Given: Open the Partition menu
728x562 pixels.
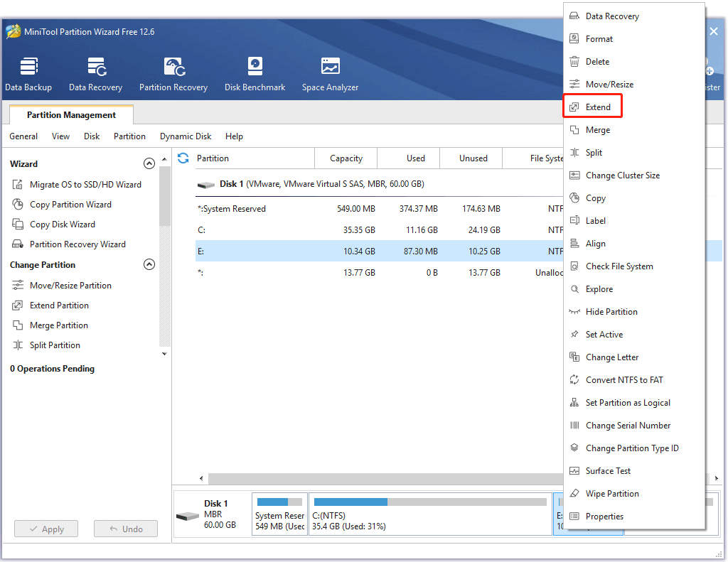Looking at the screenshot, I should click(129, 136).
